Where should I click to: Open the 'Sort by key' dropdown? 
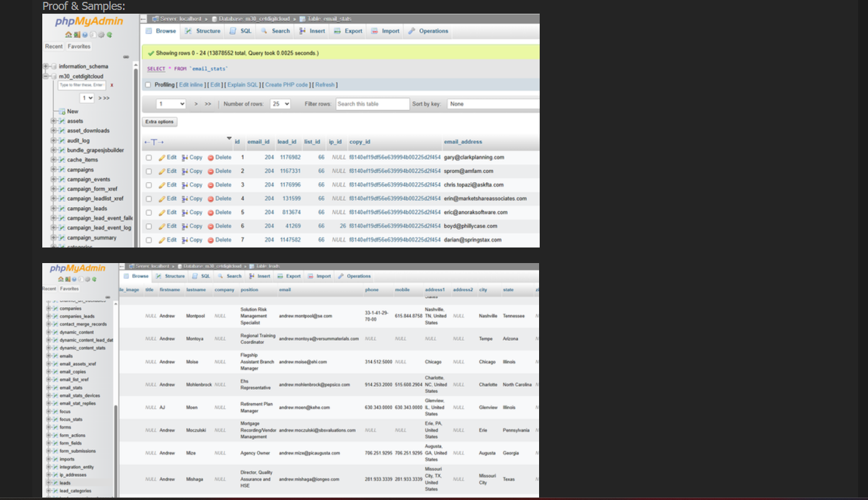[x=491, y=104]
